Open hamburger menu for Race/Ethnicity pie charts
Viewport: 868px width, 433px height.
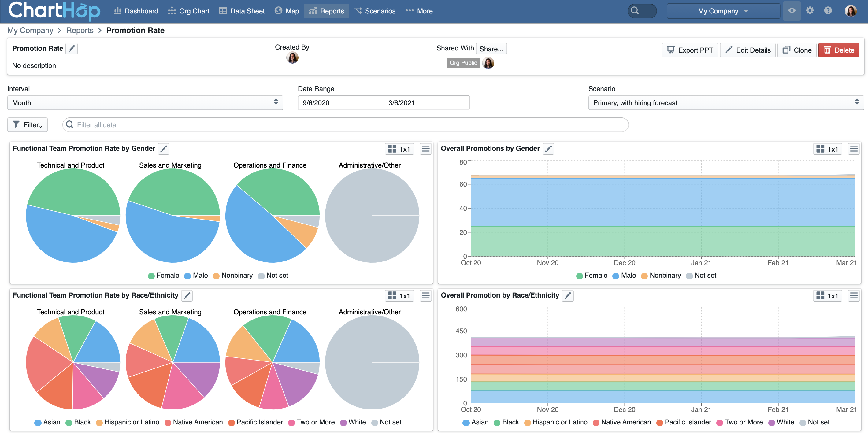coord(425,295)
